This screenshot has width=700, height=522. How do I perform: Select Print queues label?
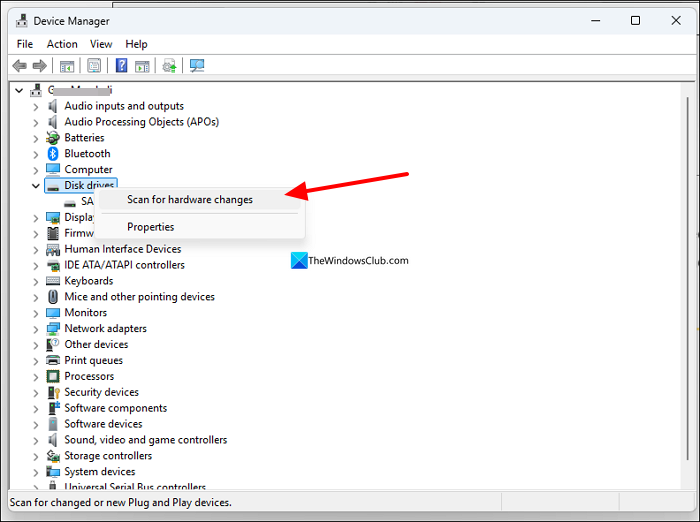tap(93, 360)
